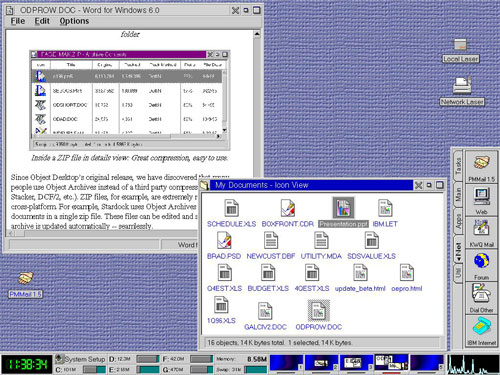This screenshot has height=375, width=500.
Task: Switch to the Tasks tab
Action: pyautogui.click(x=458, y=166)
